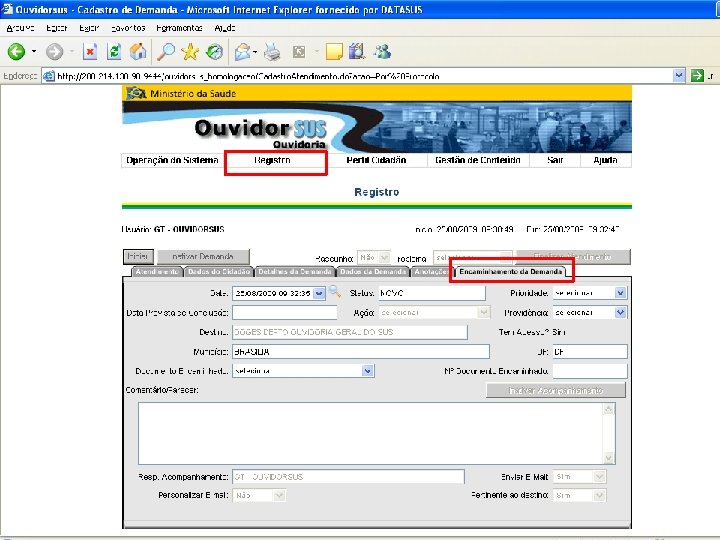Switch to the Dados do Cidadão tab
This screenshot has height=540, width=720.
pos(219,272)
